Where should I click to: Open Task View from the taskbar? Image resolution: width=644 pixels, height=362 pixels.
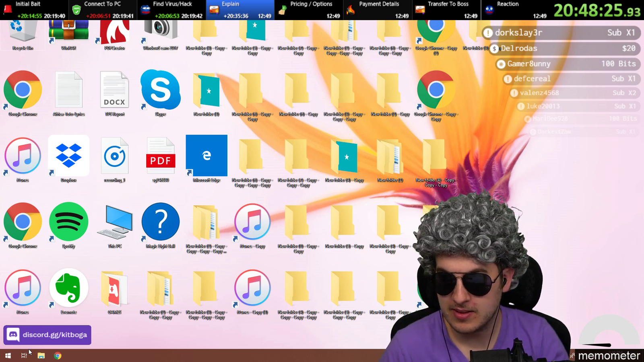pos(24,356)
